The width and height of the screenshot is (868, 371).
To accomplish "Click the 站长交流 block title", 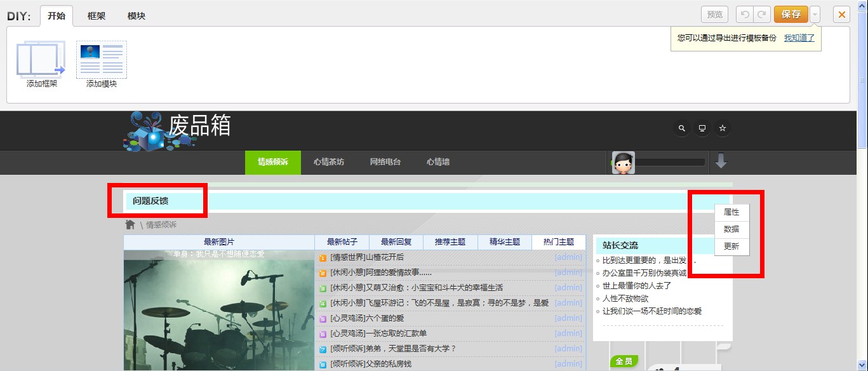I will 620,245.
